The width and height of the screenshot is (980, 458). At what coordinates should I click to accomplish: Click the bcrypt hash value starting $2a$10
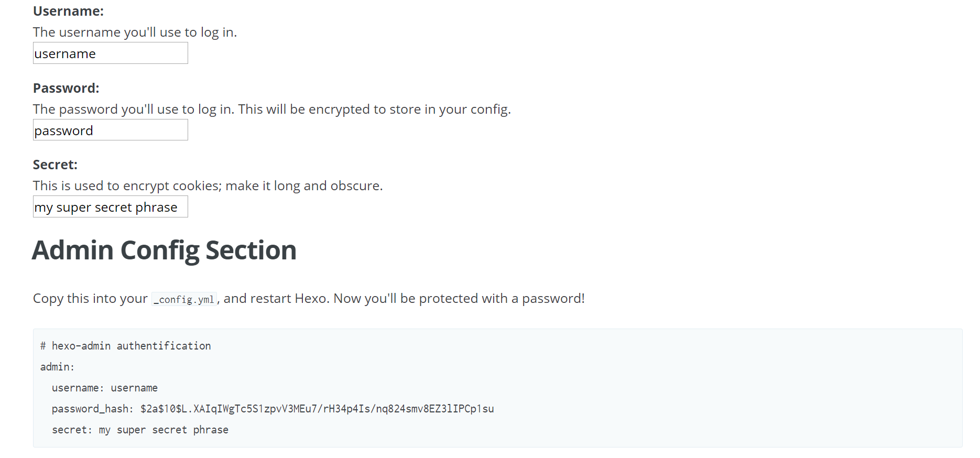(x=317, y=409)
